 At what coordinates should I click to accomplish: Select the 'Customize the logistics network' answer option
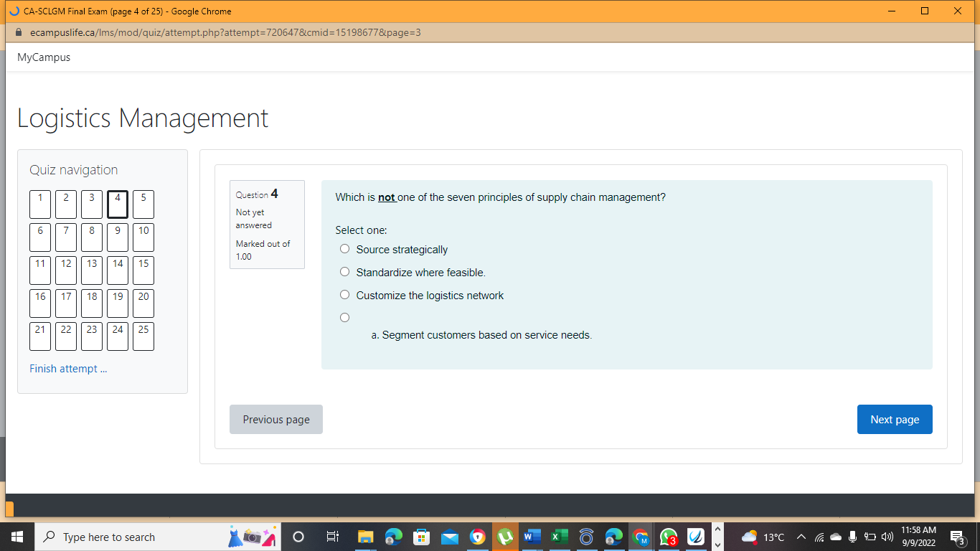tap(344, 294)
